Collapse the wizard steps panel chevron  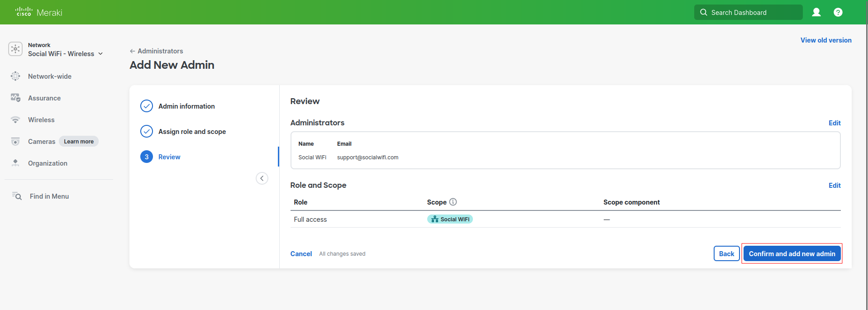click(x=262, y=178)
